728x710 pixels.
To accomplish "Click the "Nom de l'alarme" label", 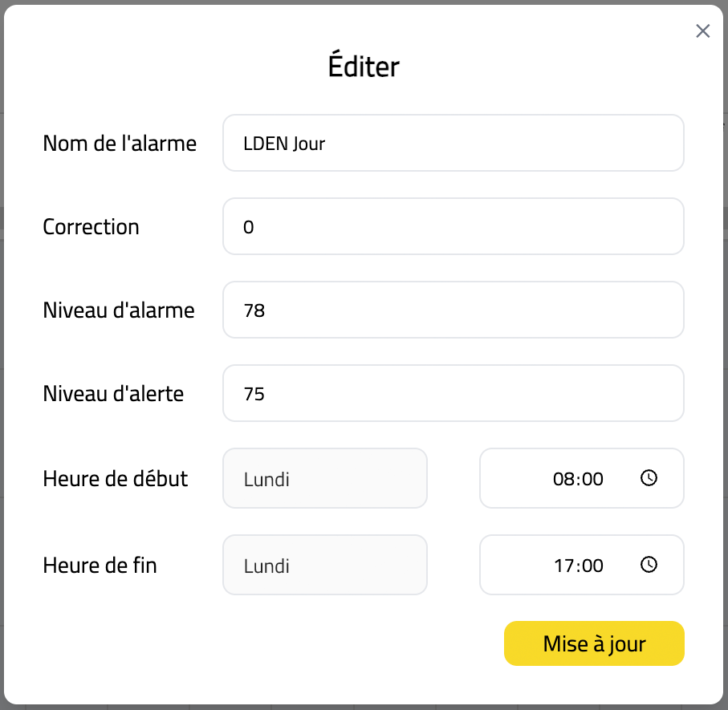I will point(120,143).
